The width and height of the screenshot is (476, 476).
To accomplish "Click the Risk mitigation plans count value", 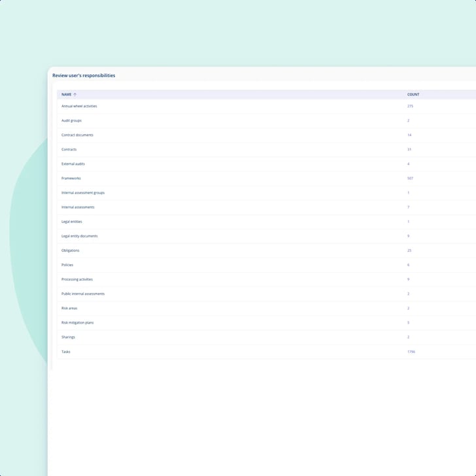I will [408, 323].
